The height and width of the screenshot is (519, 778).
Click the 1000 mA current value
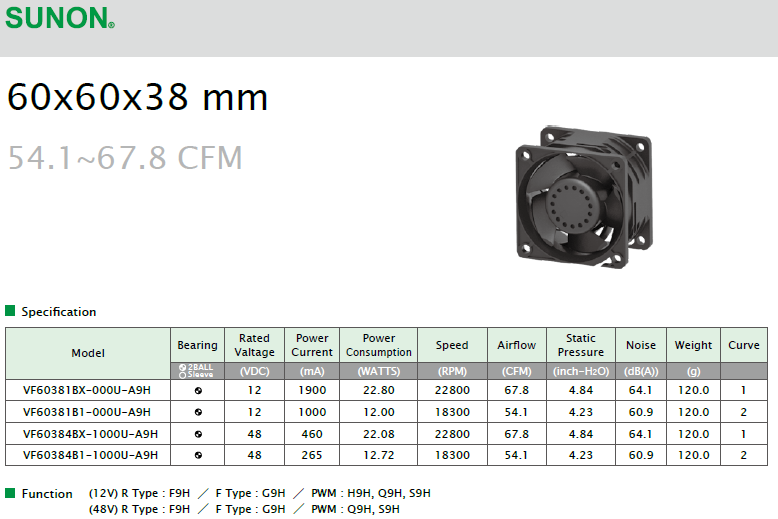[312, 412]
